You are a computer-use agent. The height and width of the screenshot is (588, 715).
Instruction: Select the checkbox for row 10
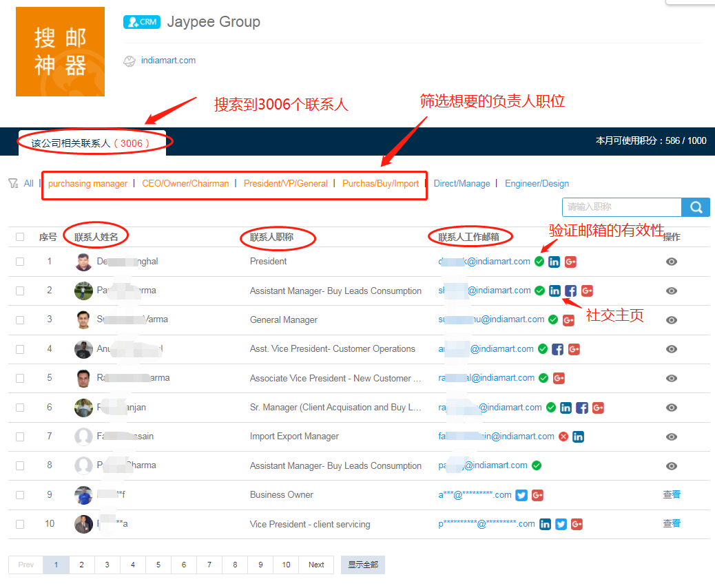click(20, 524)
